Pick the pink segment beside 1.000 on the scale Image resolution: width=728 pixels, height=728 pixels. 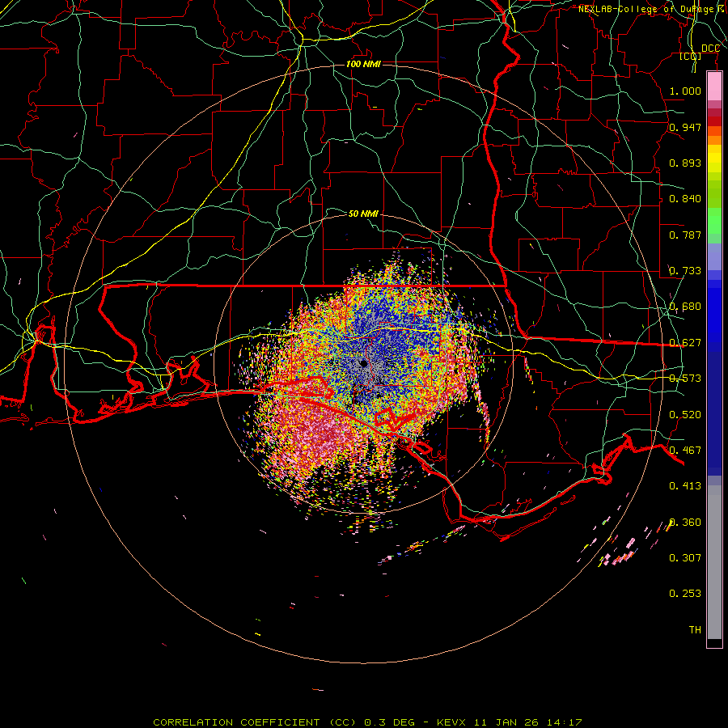714,87
